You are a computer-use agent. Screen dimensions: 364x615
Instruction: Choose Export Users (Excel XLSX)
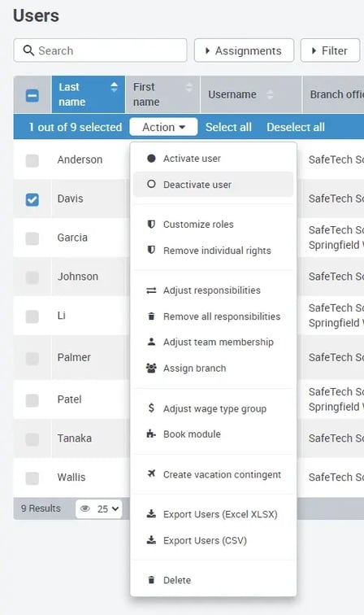tap(213, 514)
